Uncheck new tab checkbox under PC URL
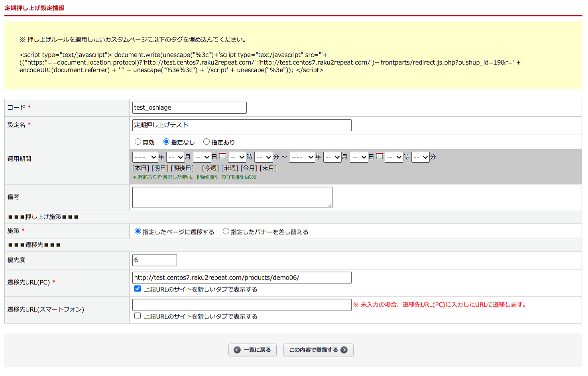588x376 pixels. coord(138,289)
